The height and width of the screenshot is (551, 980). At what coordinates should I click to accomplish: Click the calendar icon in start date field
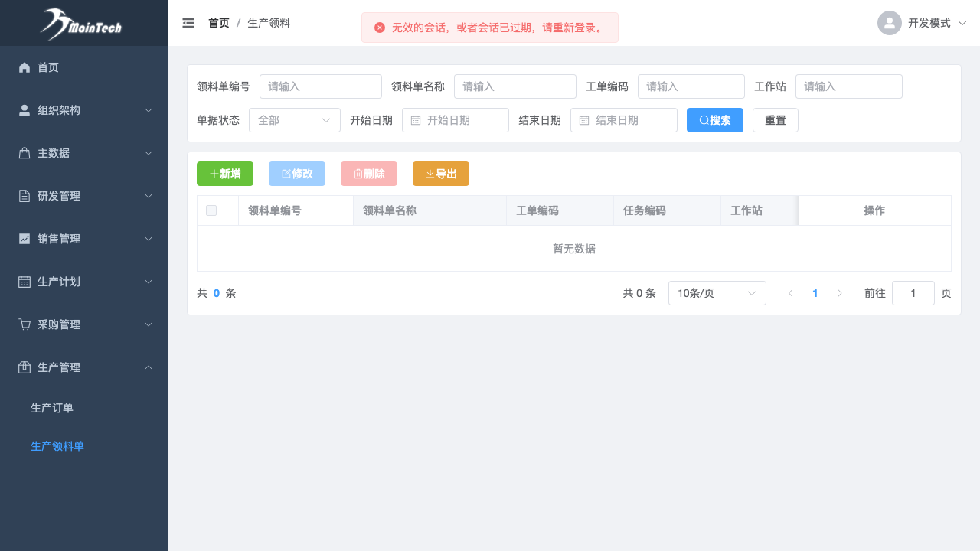[x=416, y=120]
